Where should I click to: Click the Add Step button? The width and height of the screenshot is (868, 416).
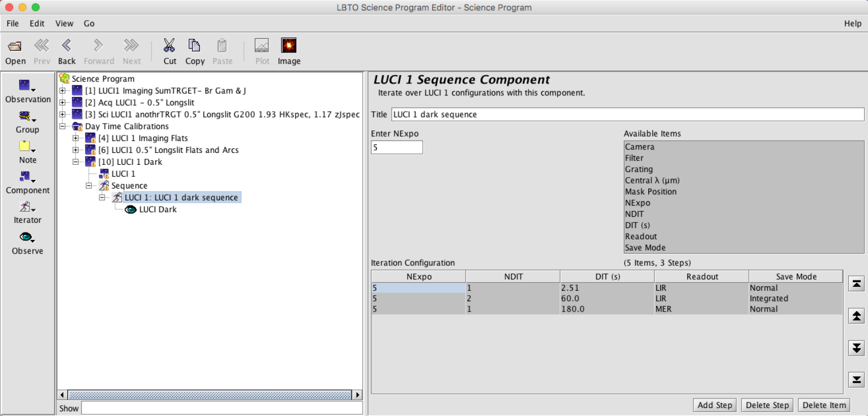(x=715, y=405)
